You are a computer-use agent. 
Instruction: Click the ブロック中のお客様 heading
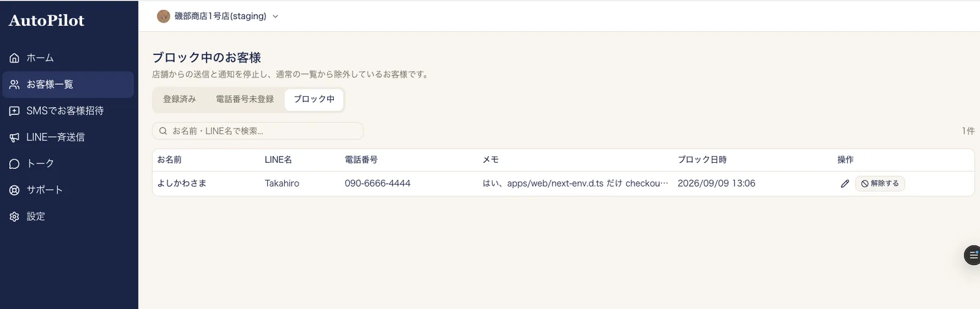pos(206,58)
